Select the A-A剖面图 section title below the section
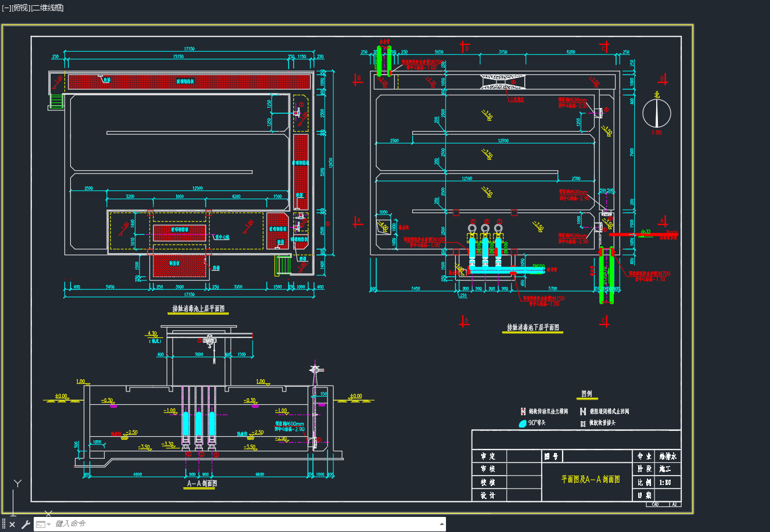The height and width of the screenshot is (532, 770). [202, 483]
